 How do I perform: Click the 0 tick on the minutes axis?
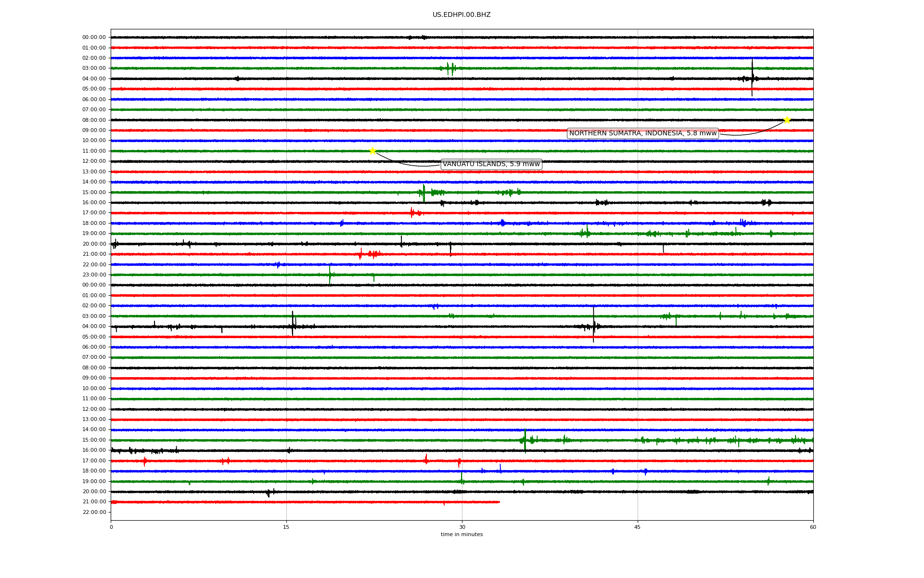[x=111, y=527]
